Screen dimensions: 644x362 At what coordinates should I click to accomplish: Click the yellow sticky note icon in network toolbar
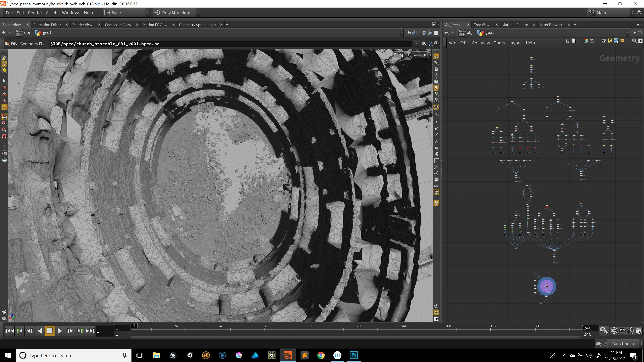click(610, 41)
